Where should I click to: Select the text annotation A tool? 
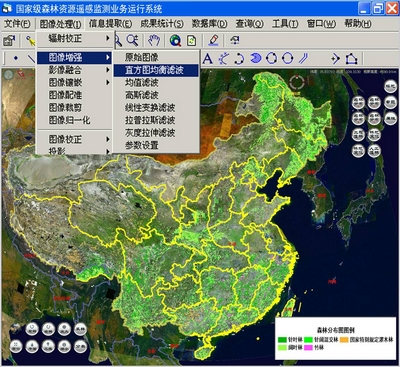click(x=208, y=59)
